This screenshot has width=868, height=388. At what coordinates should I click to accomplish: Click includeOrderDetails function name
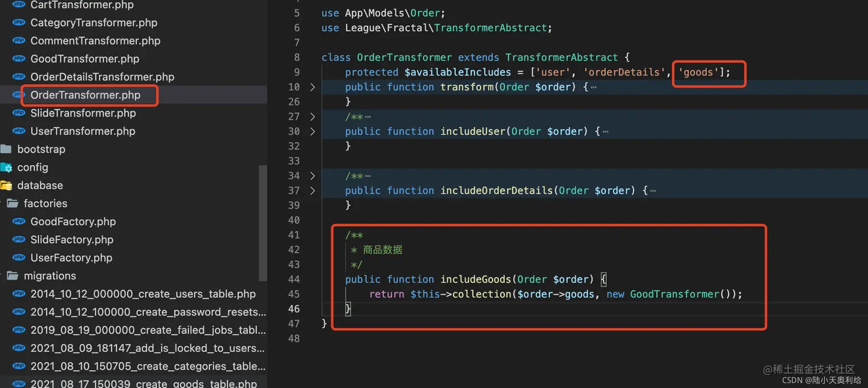(497, 191)
